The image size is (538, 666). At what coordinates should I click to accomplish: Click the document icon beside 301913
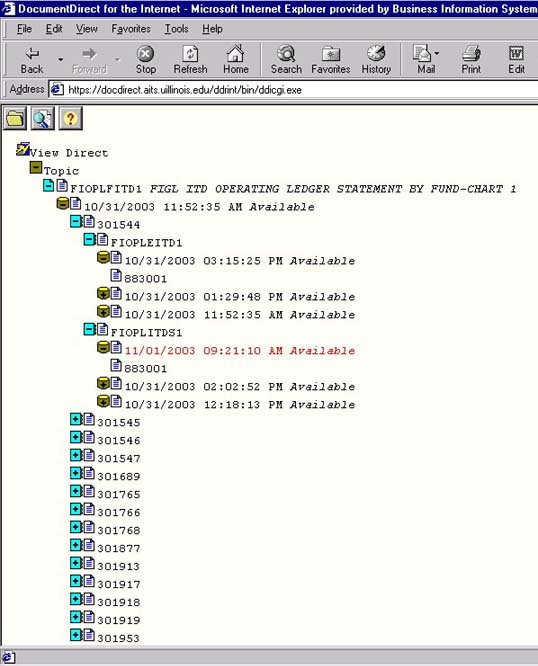pos(89,563)
